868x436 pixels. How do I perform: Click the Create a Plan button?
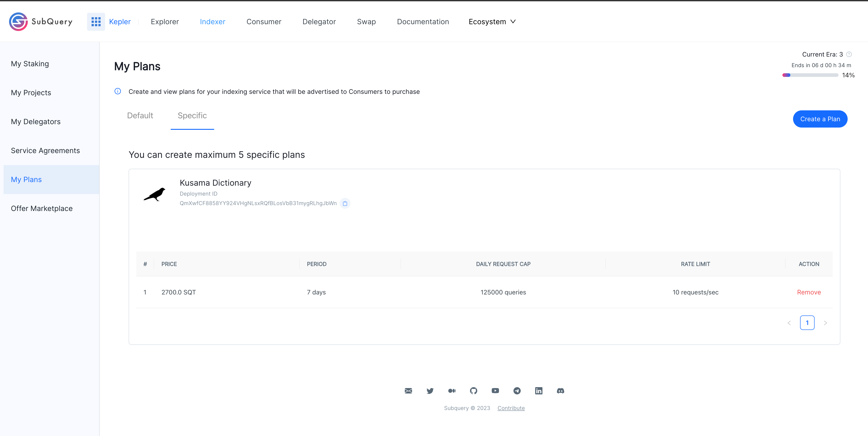(x=820, y=119)
